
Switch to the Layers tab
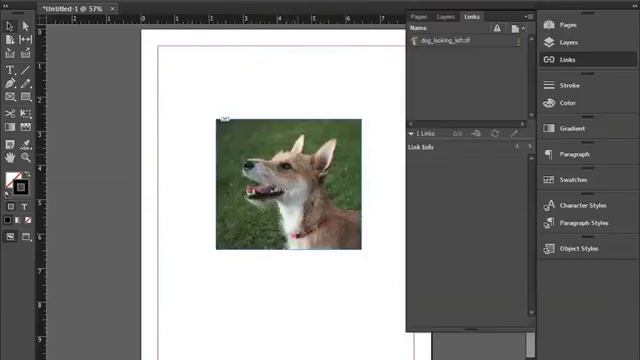coord(445,17)
